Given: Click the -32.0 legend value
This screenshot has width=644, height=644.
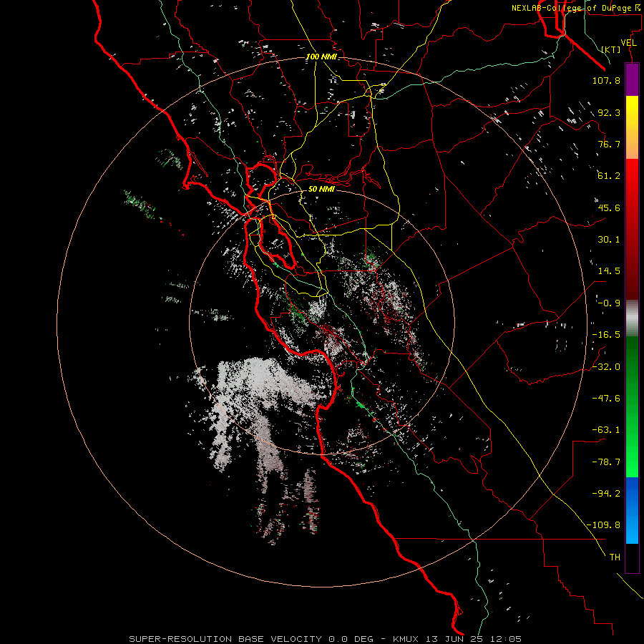Looking at the screenshot, I should 606,367.
